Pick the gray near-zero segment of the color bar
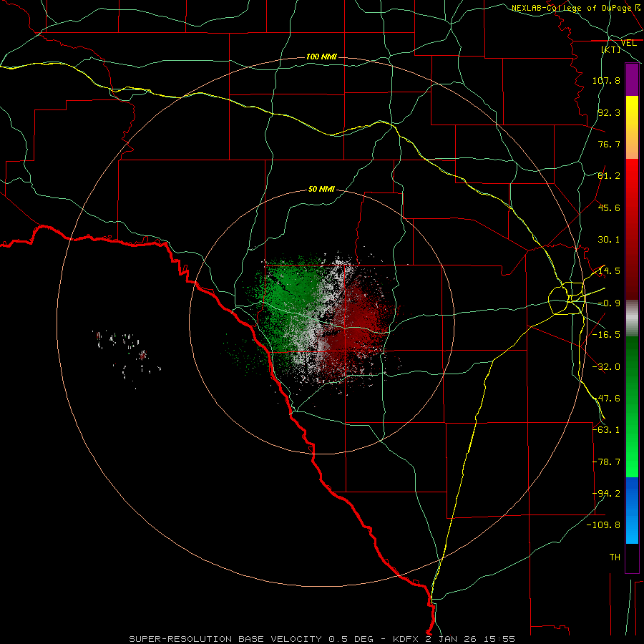Image resolution: width=644 pixels, height=644 pixels. pyautogui.click(x=632, y=318)
